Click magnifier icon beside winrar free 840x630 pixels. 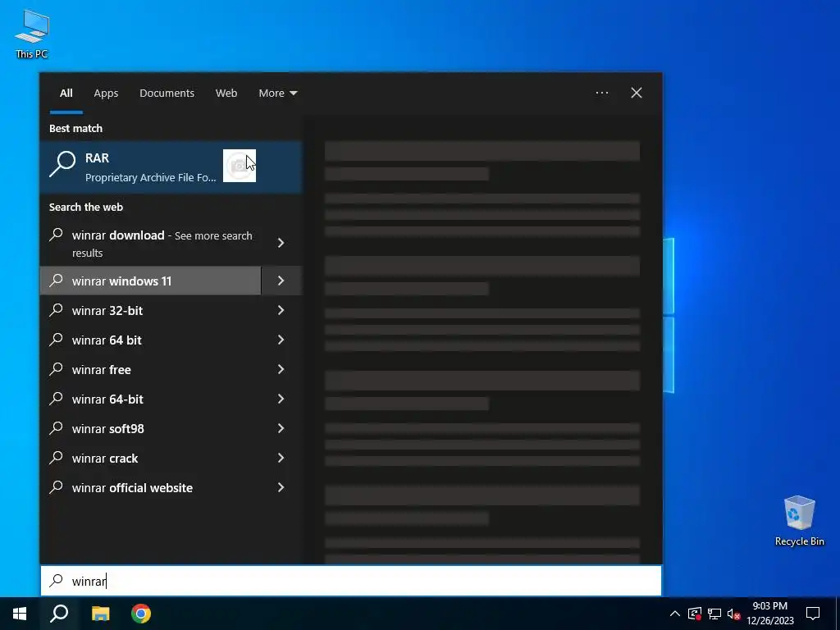(x=57, y=368)
